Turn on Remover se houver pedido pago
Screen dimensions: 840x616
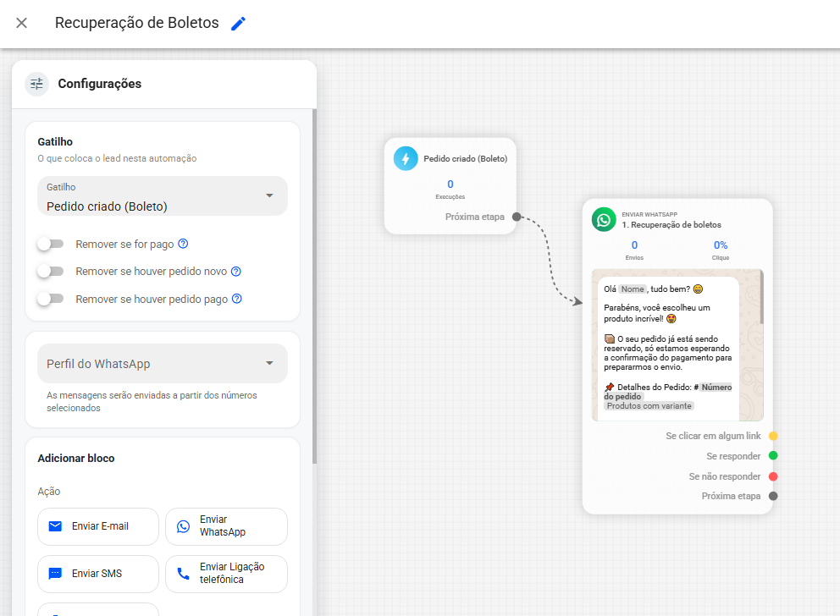coord(51,299)
